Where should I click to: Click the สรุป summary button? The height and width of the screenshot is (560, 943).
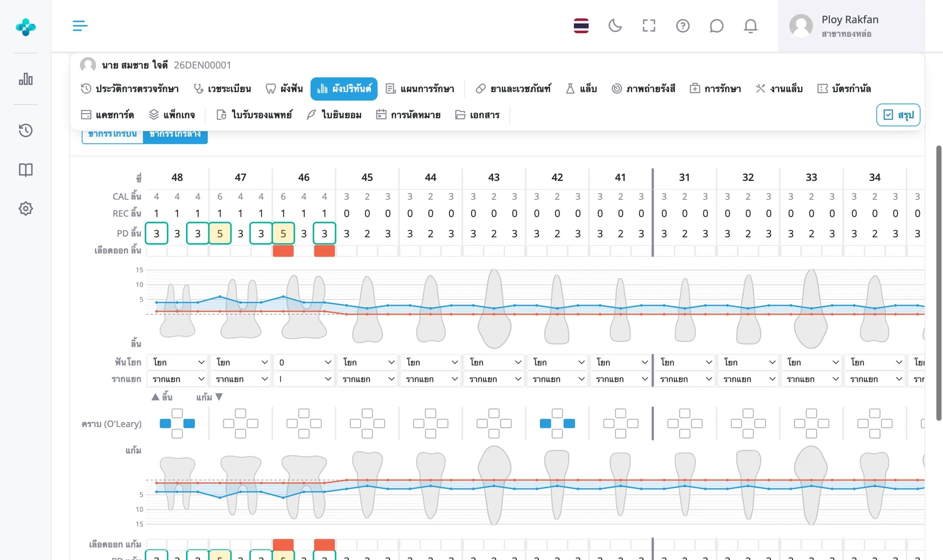[x=898, y=115]
